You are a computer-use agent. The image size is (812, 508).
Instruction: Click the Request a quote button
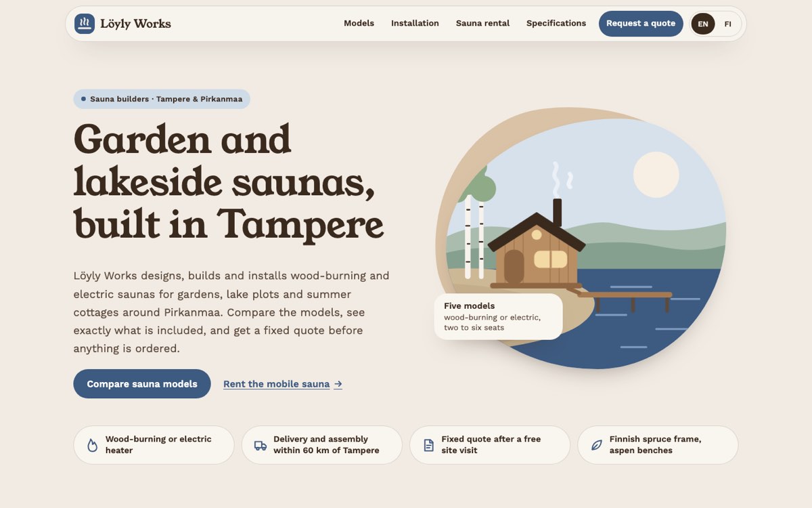coord(641,24)
